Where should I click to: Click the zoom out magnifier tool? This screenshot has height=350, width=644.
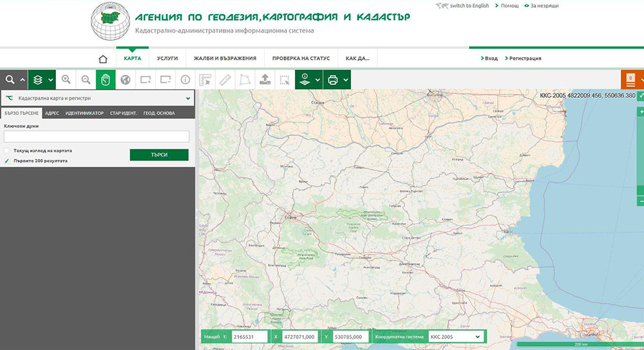[x=86, y=80]
